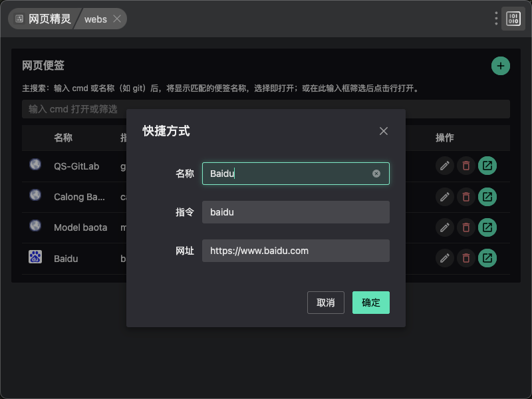Open the QS-GitLab bookmark in an external window

487,166
